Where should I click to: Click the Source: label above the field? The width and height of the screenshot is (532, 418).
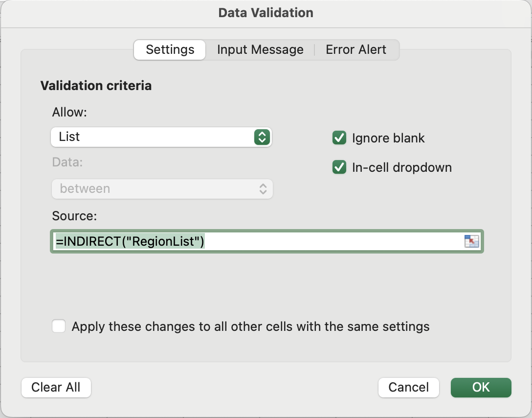coord(74,216)
